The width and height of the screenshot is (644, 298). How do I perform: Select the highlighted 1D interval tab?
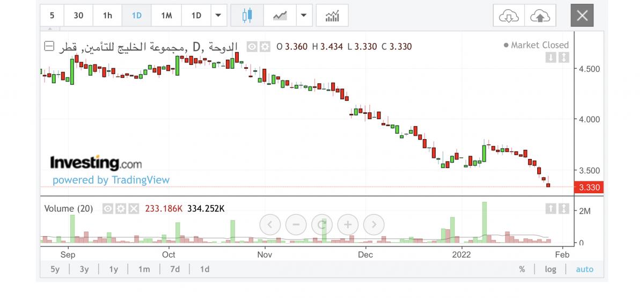click(x=136, y=16)
